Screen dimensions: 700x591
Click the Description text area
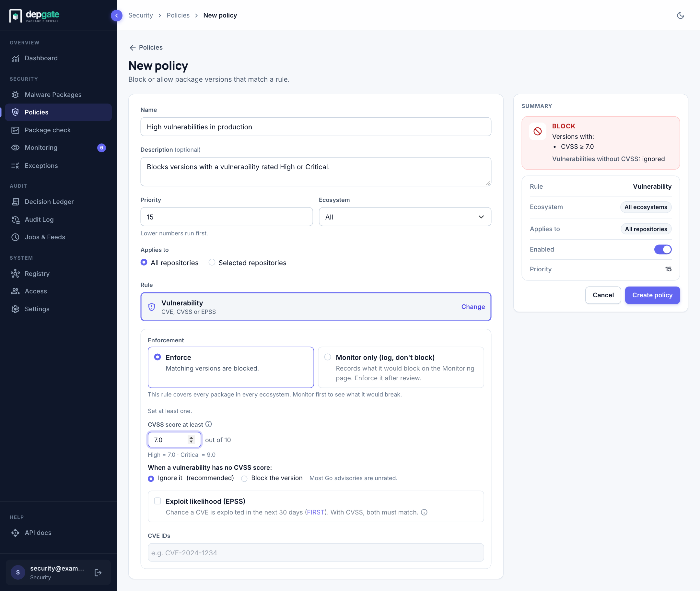click(x=316, y=171)
